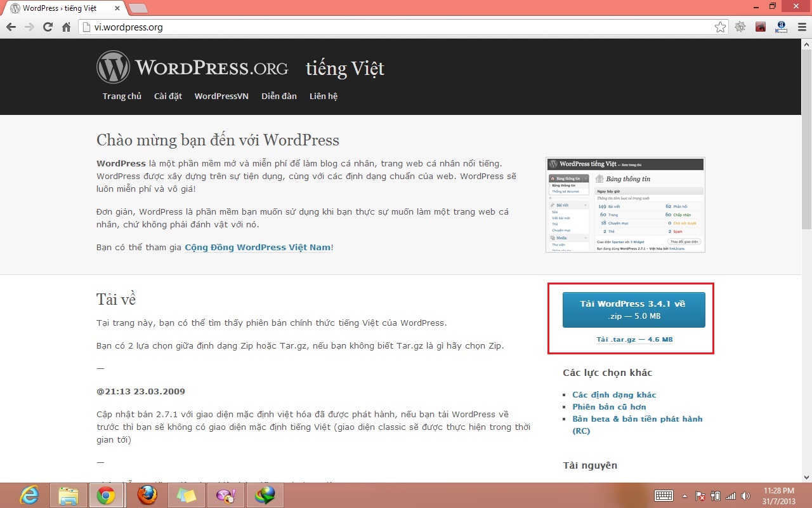Open the Liên hệ menu item

(x=324, y=96)
